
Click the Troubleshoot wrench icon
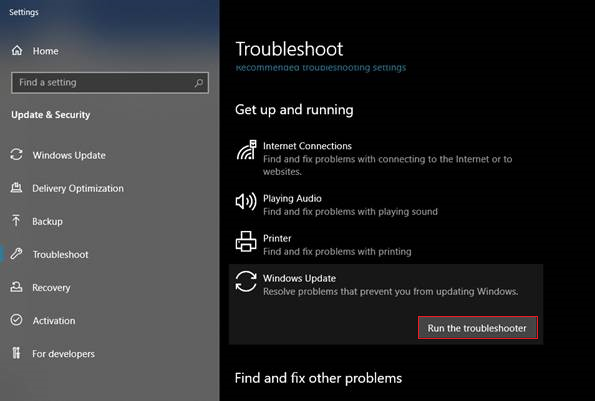coord(16,254)
